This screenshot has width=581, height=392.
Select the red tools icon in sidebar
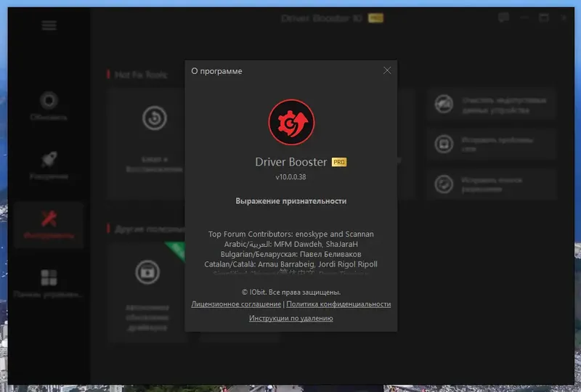point(49,219)
